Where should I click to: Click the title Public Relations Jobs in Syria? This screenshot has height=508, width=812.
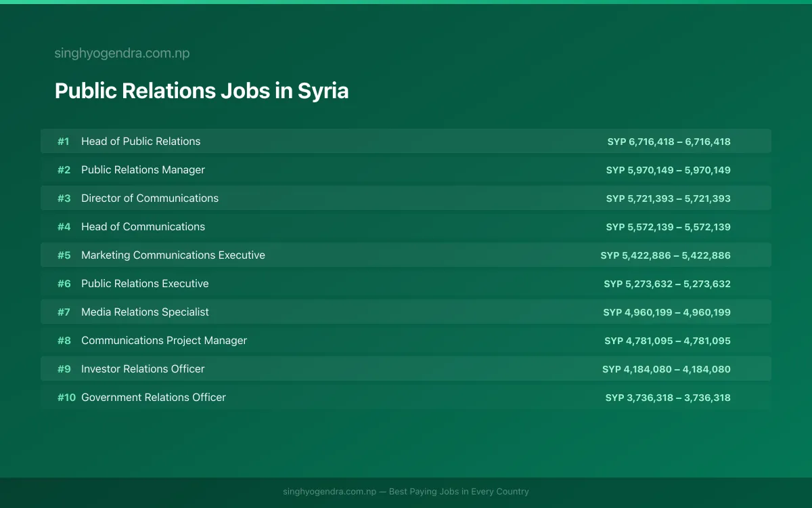202,91
